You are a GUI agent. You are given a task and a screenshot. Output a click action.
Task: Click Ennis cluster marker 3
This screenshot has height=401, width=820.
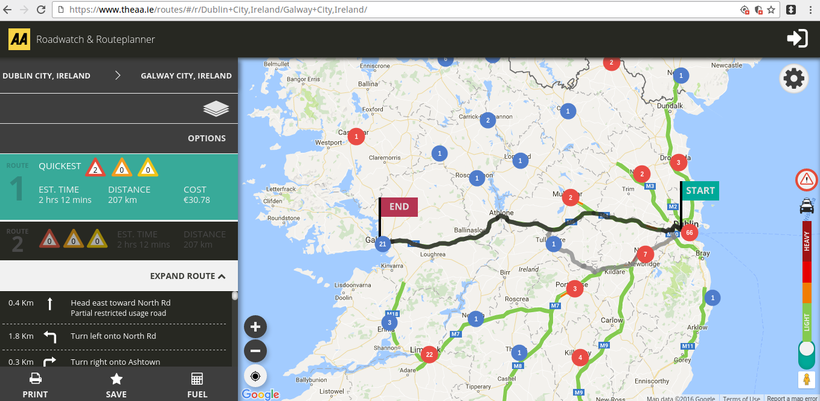(x=389, y=323)
